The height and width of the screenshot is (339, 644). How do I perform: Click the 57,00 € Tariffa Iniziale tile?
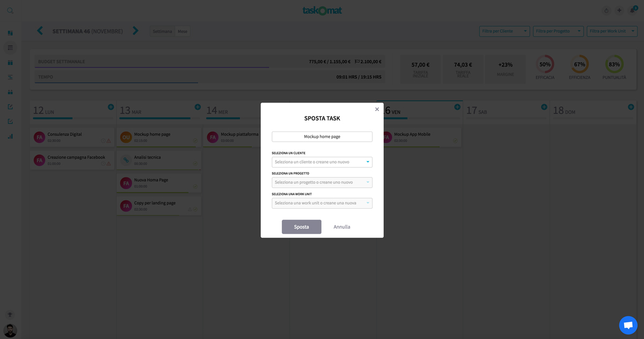click(420, 69)
